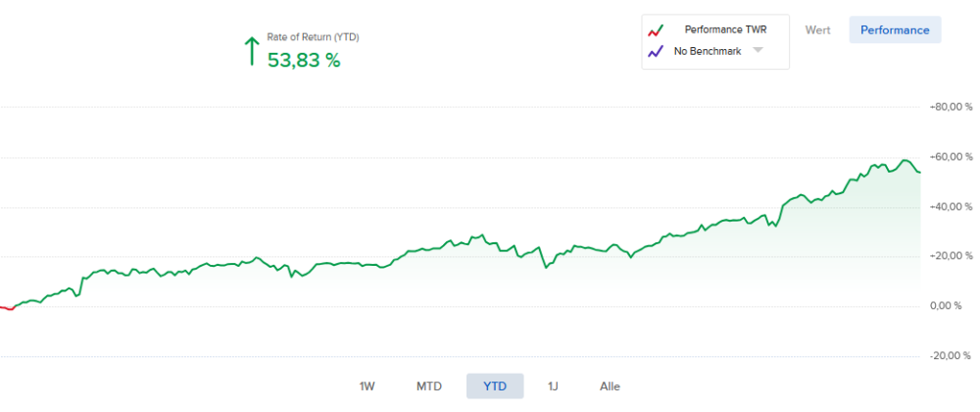
Task: Switch to the Performance tab
Action: 894,30
